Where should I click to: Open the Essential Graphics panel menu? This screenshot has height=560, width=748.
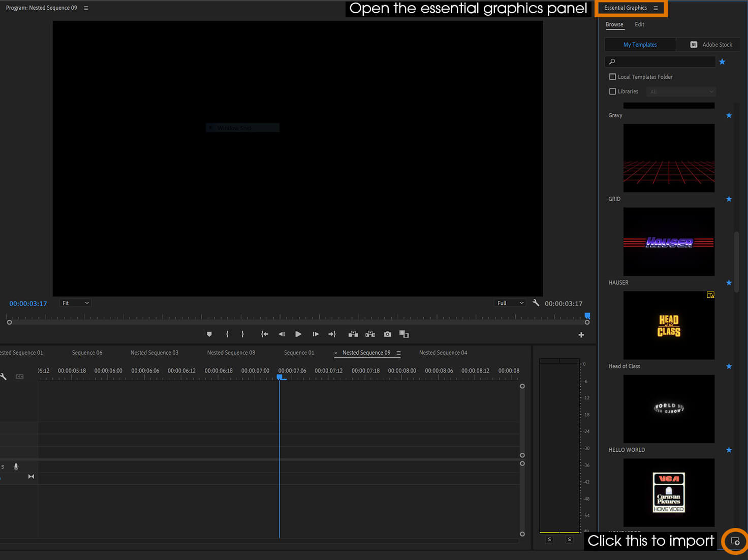(x=656, y=8)
